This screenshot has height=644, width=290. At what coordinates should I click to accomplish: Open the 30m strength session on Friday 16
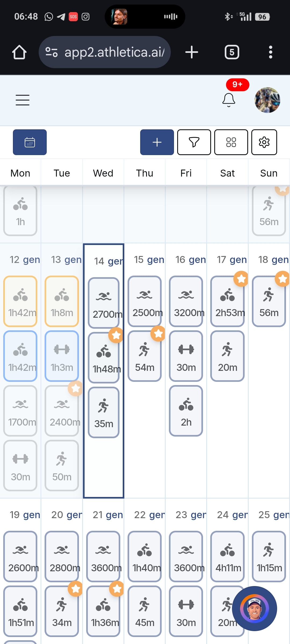point(186,356)
